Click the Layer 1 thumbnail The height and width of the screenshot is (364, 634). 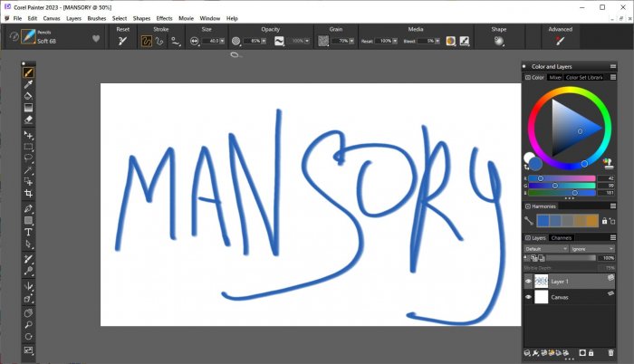pyautogui.click(x=541, y=281)
